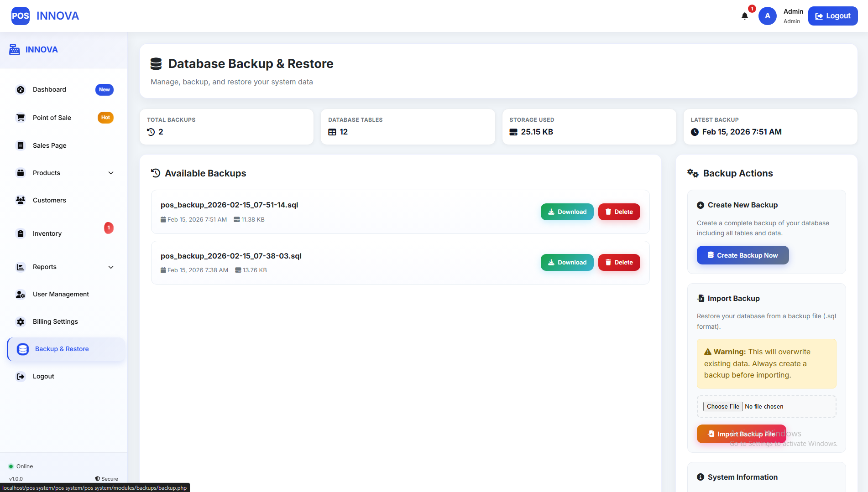
Task: Click the User Management icon
Action: [21, 295]
